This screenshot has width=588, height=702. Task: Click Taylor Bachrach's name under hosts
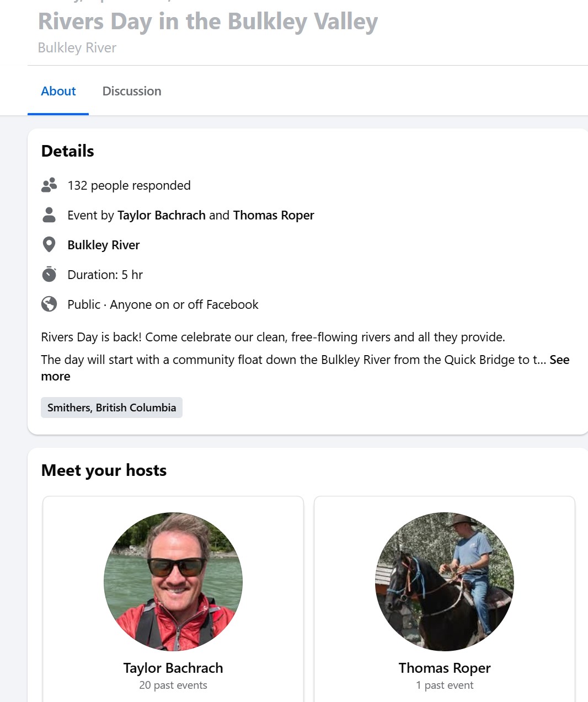point(173,668)
